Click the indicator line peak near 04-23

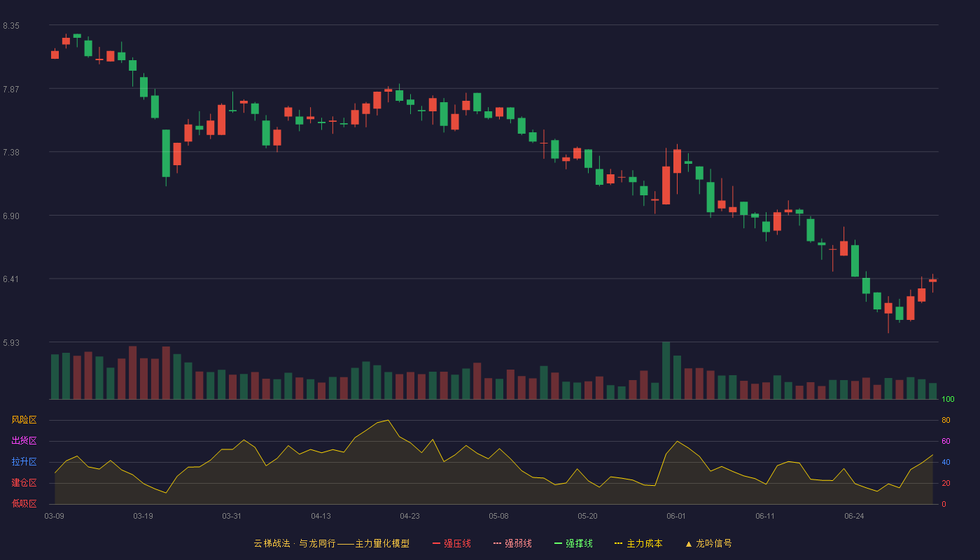(387, 420)
